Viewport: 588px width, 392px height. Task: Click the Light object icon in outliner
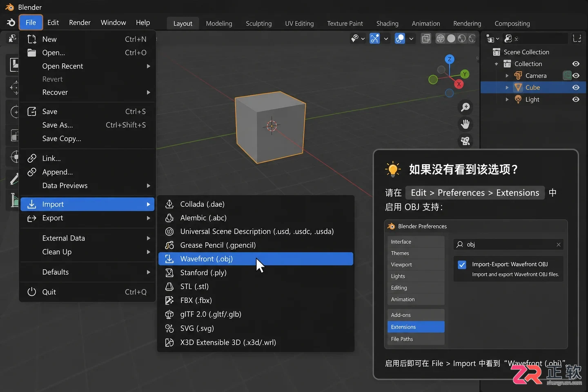pos(518,99)
